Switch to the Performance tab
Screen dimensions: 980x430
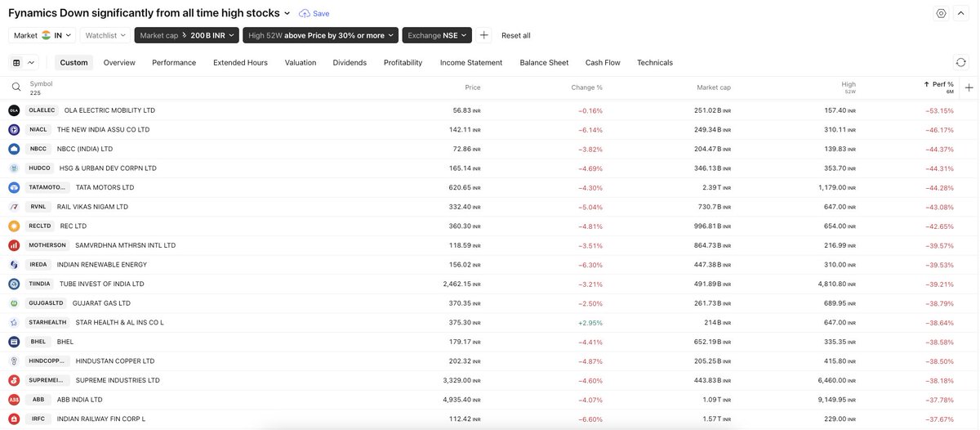tap(174, 62)
